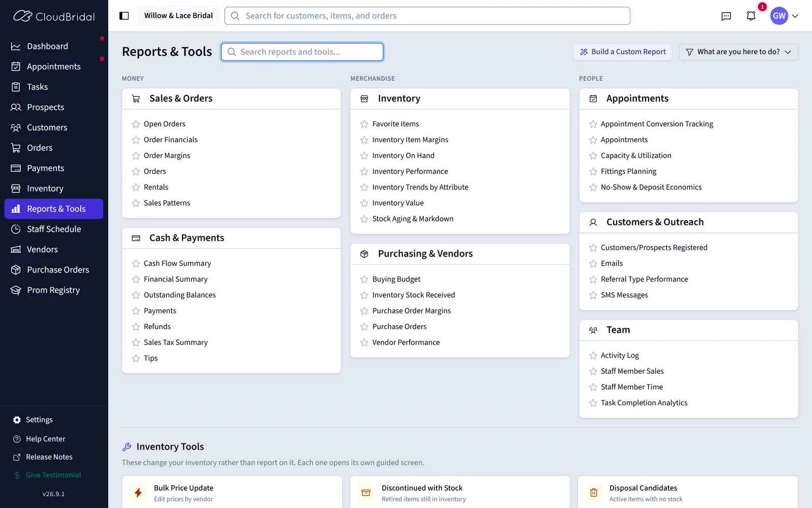812x508 pixels.
Task: Open the Give Testimonial link
Action: [53, 475]
